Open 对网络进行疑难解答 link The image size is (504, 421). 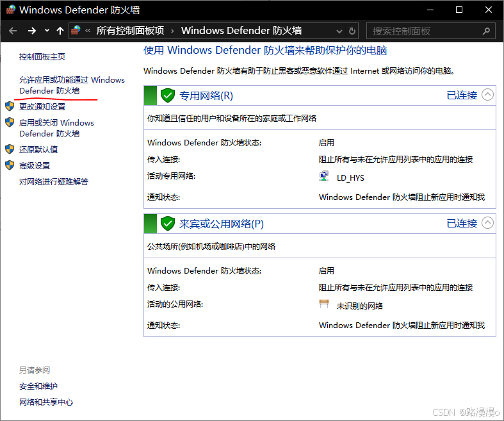54,182
